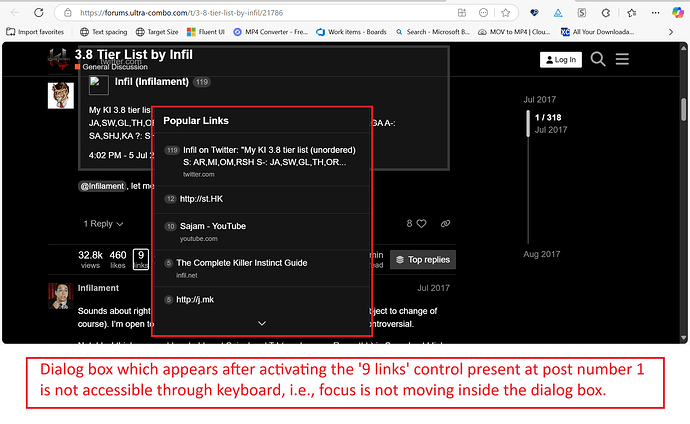690x424 pixels.
Task: Click the blue heart toolbar icon
Action: click(x=534, y=13)
